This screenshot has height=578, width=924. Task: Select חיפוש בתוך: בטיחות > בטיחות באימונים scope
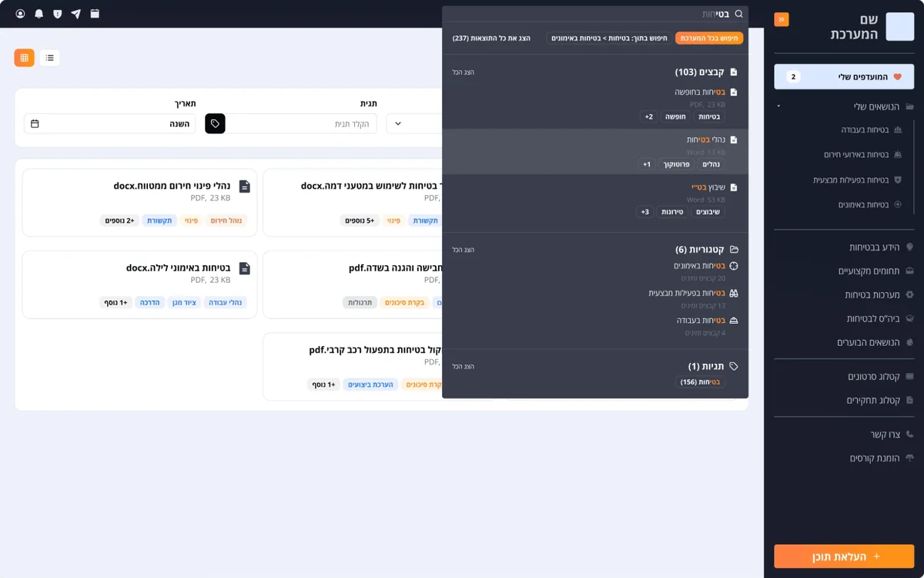coord(608,38)
